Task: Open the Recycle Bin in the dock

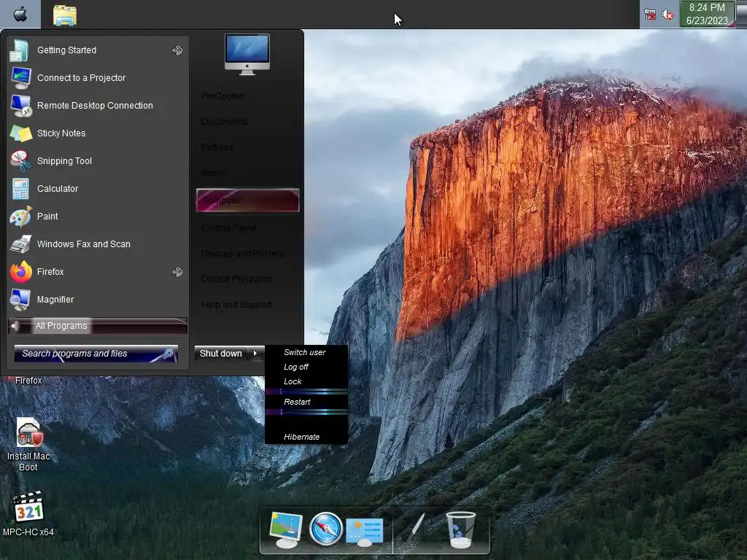Action: [x=460, y=529]
